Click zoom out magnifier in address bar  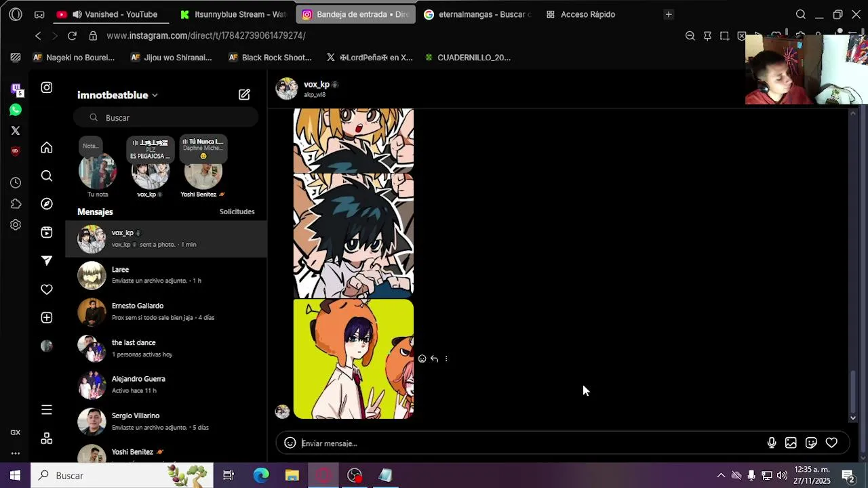coord(690,36)
